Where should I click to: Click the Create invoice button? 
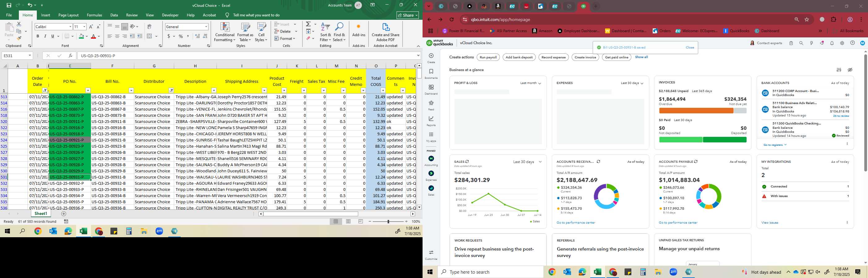(585, 57)
